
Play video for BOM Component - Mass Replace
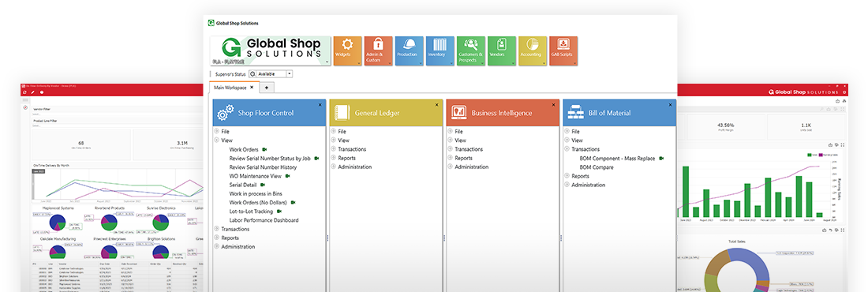661,158
